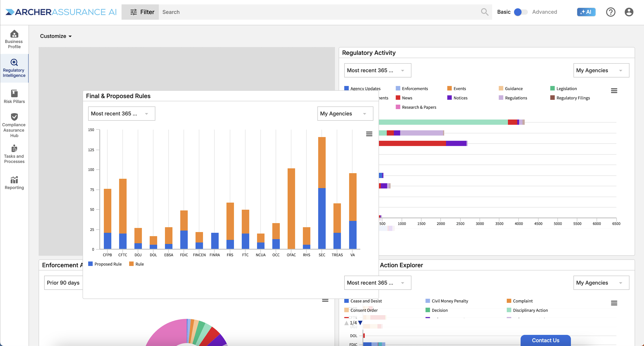Open the Regulatory Activity chart hamburger menu
Image resolution: width=644 pixels, height=346 pixels.
614,91
